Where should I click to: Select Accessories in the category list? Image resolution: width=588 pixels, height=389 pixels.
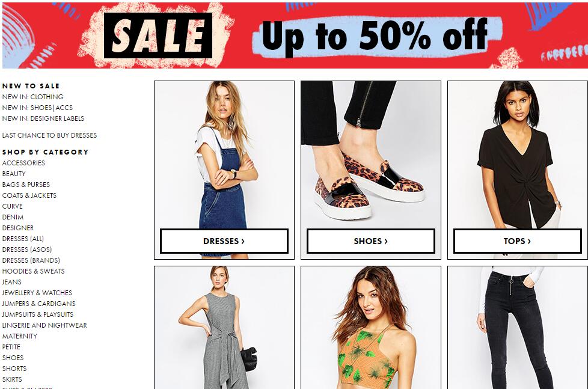[23, 163]
